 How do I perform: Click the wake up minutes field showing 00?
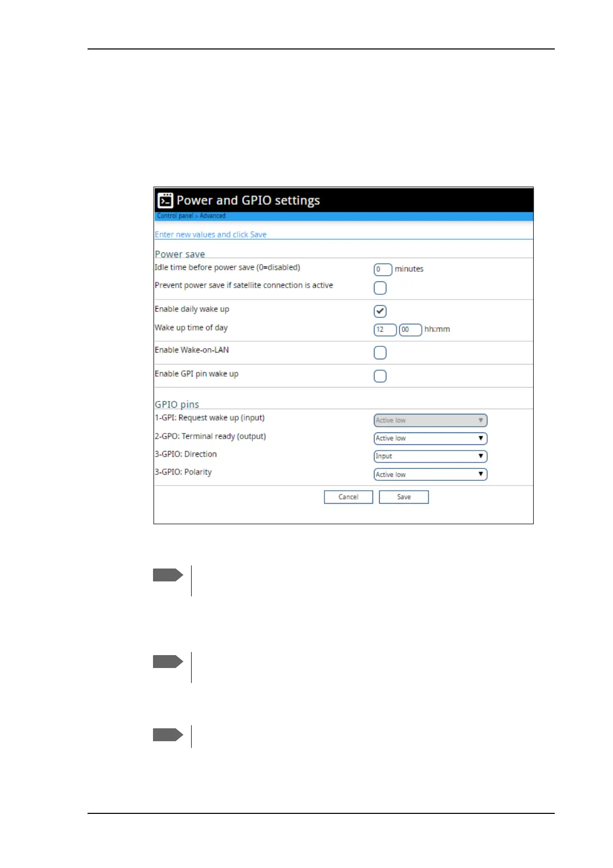411,329
